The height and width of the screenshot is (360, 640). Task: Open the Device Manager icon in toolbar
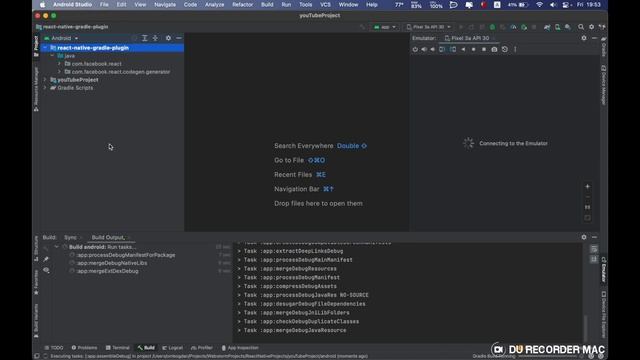[558, 27]
